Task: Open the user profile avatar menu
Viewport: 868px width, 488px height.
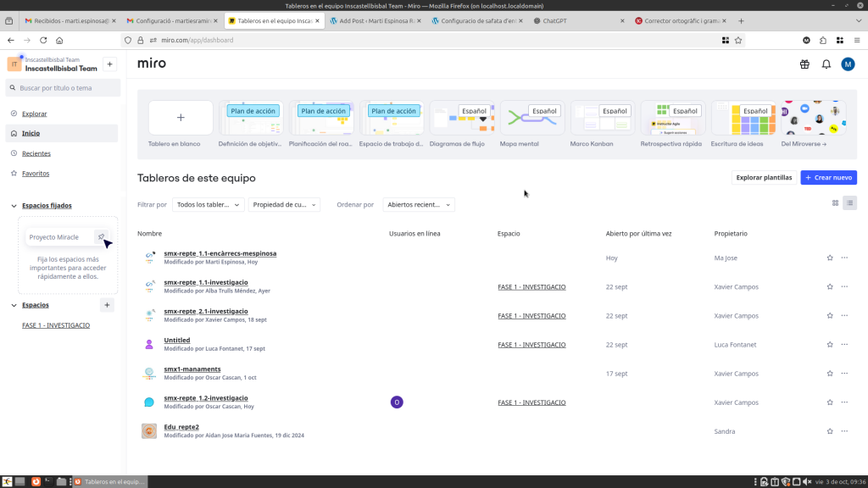Action: coord(848,64)
